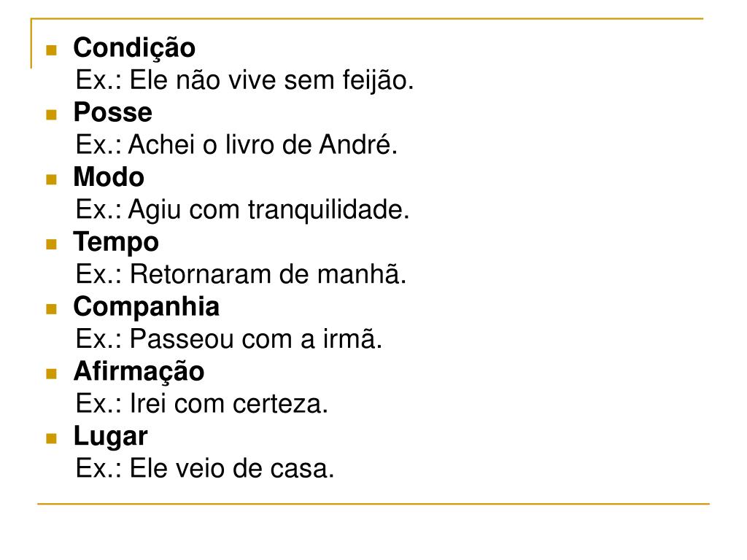
Task: Select the heading Lugar
Action: [111, 437]
